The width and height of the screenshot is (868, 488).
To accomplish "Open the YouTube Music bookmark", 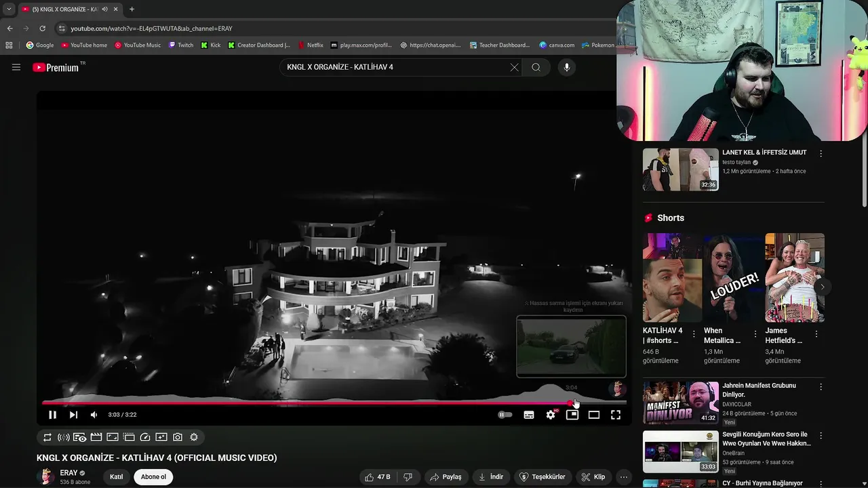I will (x=138, y=45).
